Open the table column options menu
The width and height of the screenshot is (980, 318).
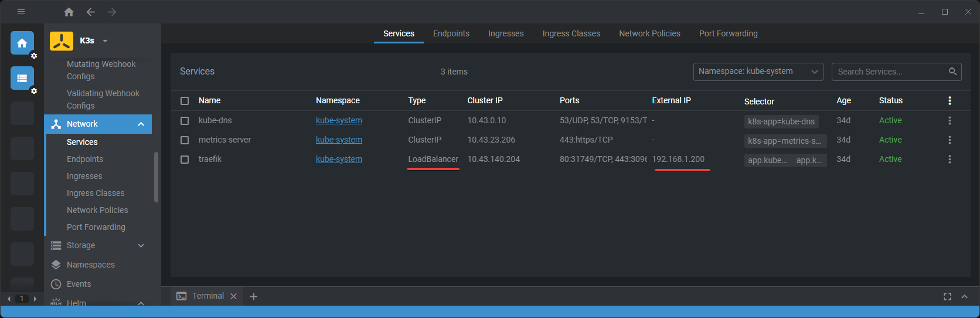coord(950,100)
